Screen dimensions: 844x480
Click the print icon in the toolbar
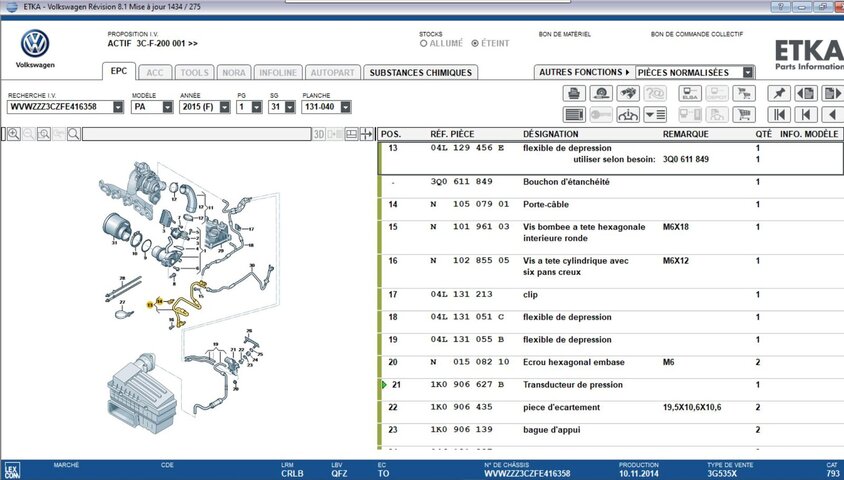(574, 94)
